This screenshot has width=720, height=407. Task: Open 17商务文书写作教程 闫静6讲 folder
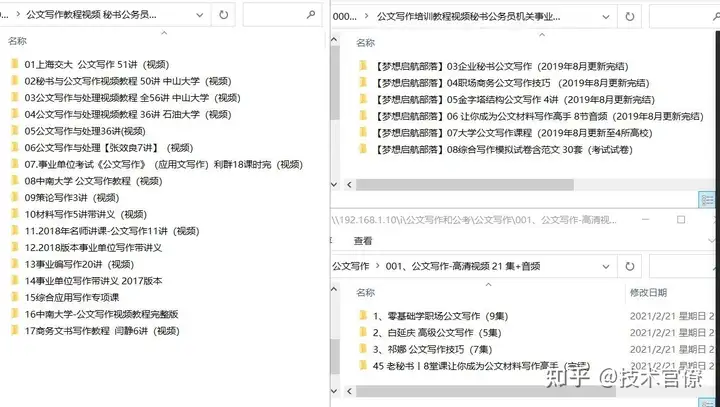coord(101,331)
